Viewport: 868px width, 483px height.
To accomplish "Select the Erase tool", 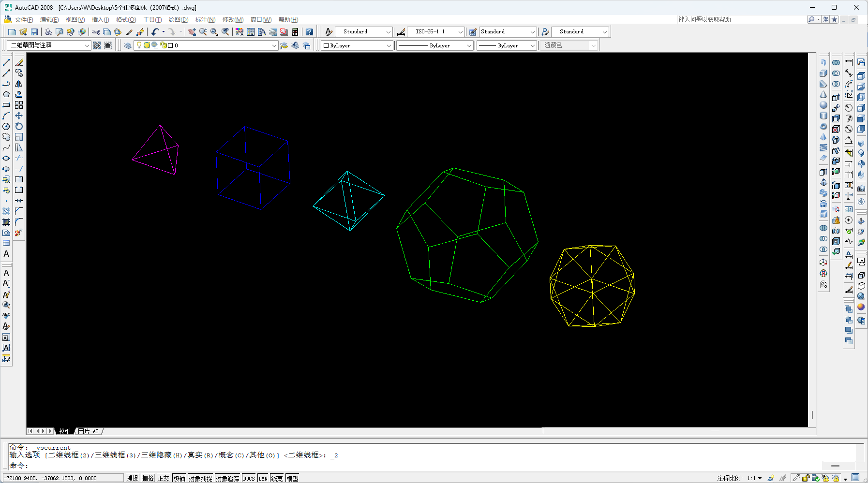I will 19,62.
